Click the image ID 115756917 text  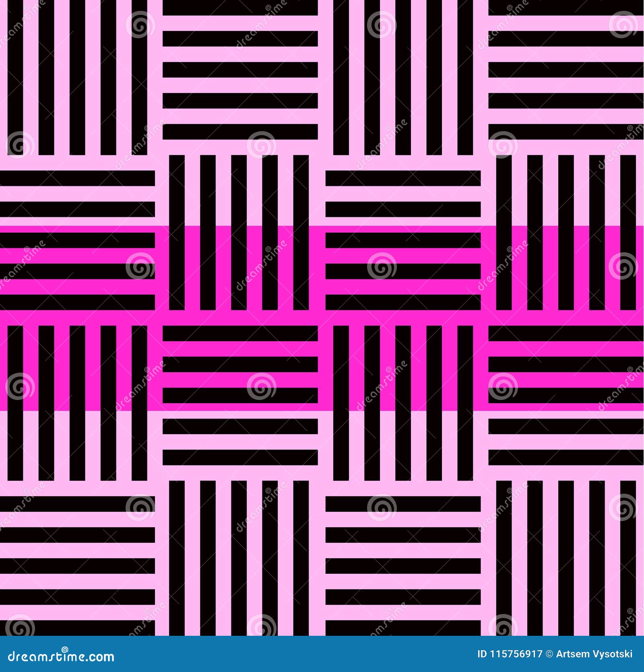pos(510,654)
